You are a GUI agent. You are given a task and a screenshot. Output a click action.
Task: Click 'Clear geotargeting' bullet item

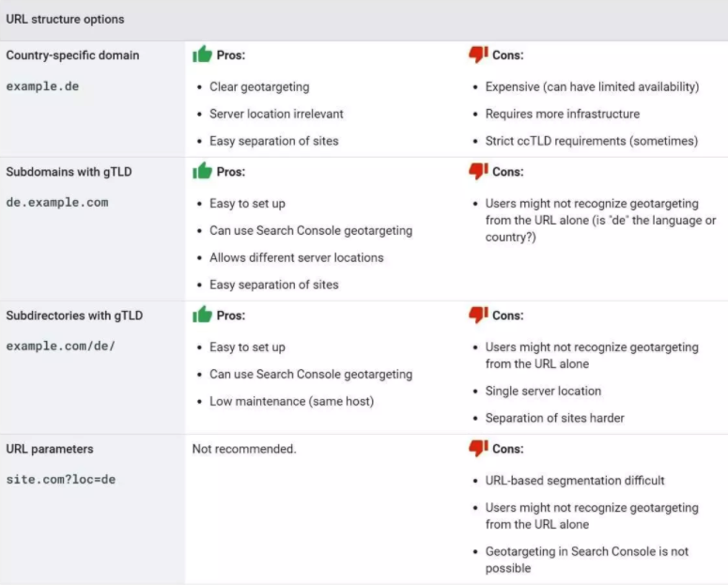[x=259, y=86]
